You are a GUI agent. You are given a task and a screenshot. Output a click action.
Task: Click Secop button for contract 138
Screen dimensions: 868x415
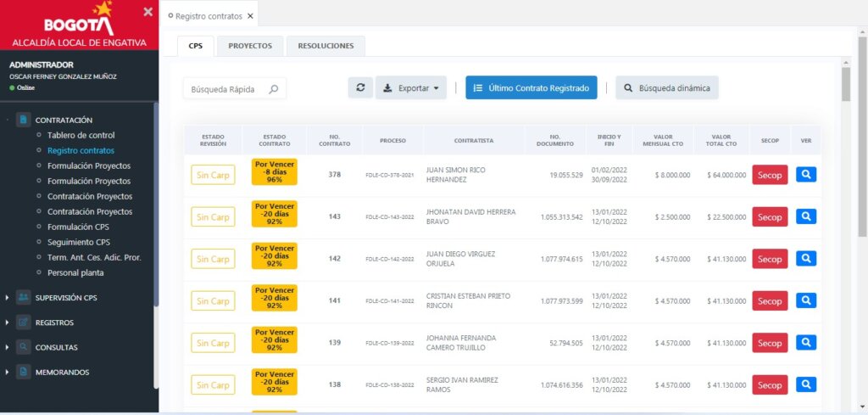[770, 385]
